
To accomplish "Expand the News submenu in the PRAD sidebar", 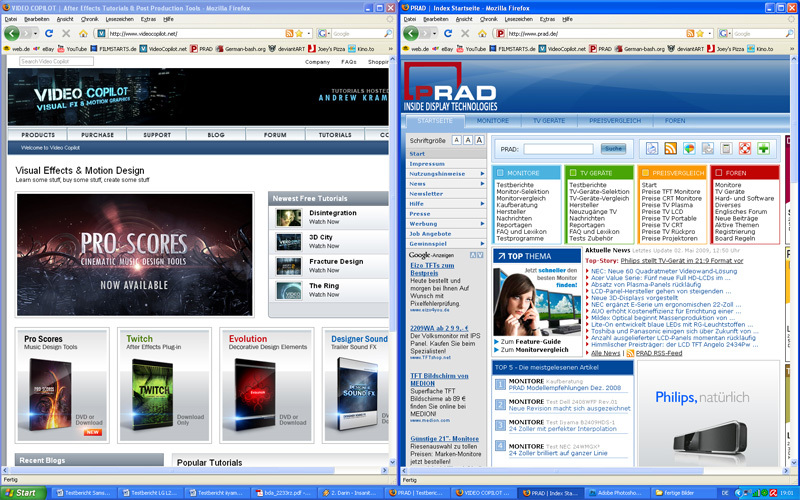I will pyautogui.click(x=482, y=184).
